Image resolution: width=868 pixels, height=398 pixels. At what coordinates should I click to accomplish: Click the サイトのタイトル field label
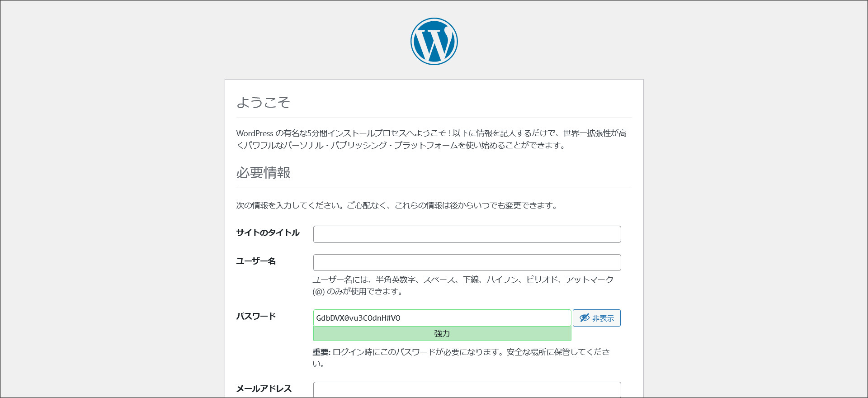pyautogui.click(x=268, y=232)
